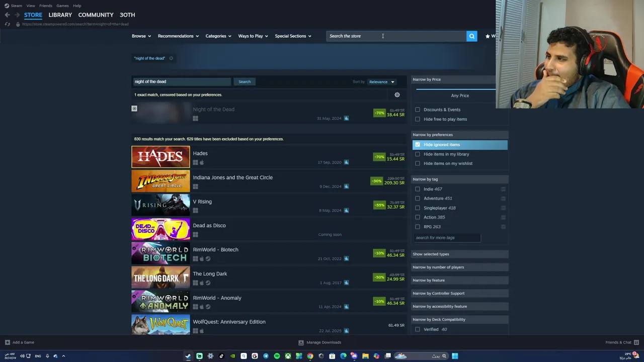The height and width of the screenshot is (362, 644).
Task: Click the Add a Game plus icon
Action: click(x=7, y=342)
